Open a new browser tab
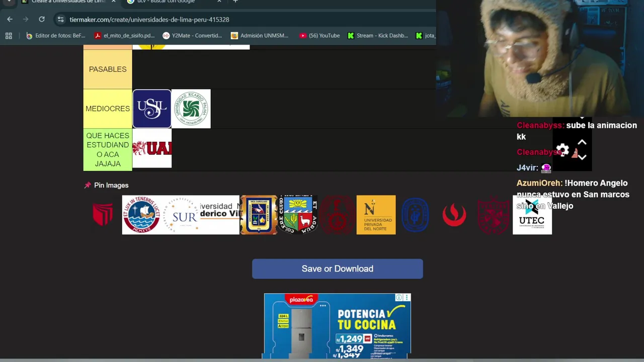644x362 pixels. (235, 2)
